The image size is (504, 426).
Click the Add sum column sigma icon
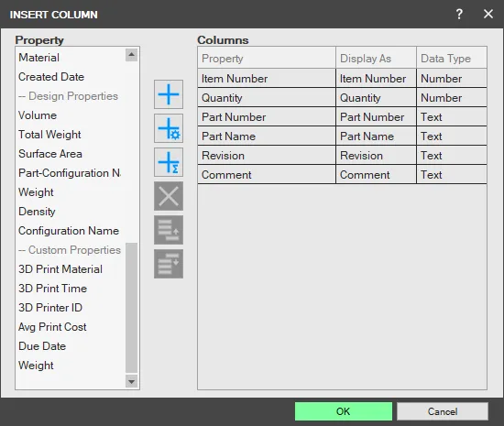click(169, 162)
